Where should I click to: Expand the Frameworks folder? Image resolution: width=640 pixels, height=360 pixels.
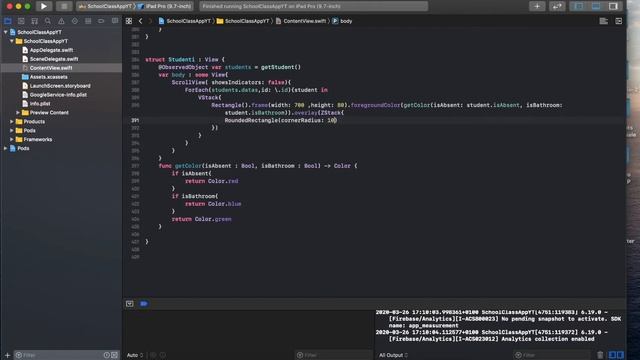(12, 140)
